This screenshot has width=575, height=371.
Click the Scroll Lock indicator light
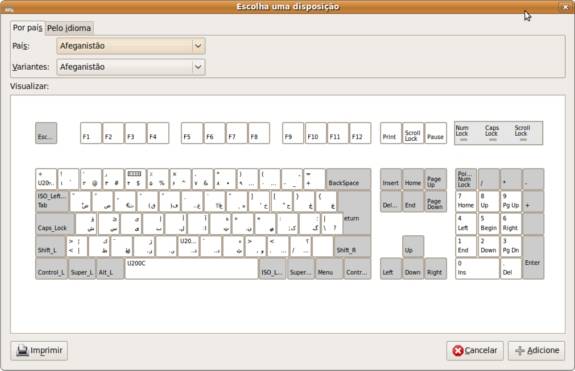[x=523, y=140]
